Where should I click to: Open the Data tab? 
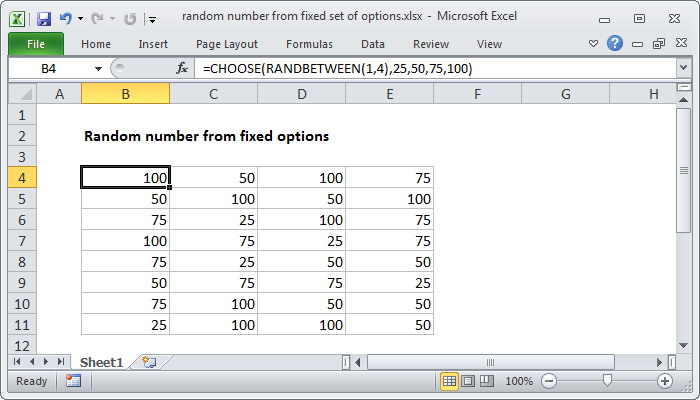(373, 44)
